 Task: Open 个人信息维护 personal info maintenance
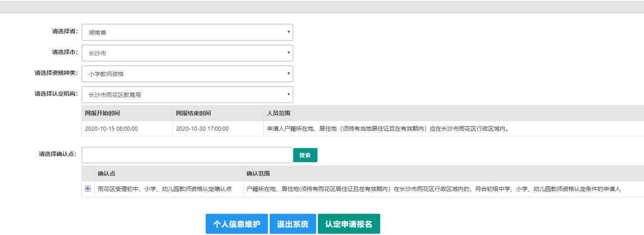[236, 224]
